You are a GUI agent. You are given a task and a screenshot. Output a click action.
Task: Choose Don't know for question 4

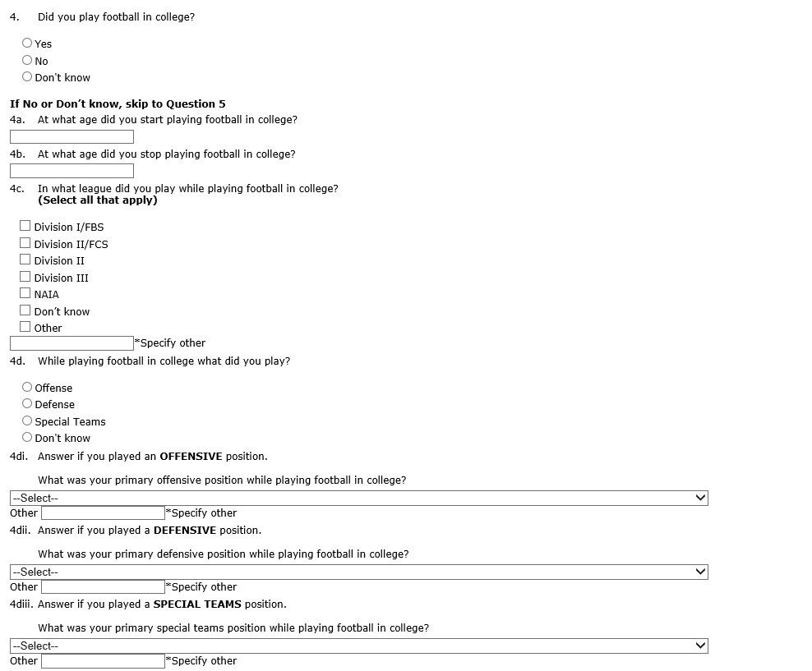pyautogui.click(x=27, y=77)
